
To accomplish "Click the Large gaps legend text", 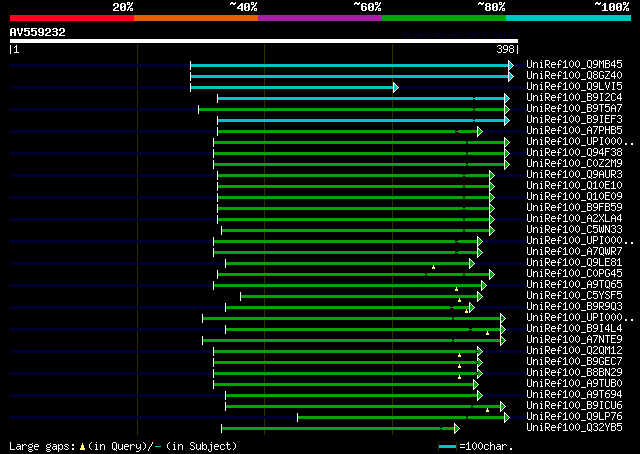I will click(x=123, y=446).
